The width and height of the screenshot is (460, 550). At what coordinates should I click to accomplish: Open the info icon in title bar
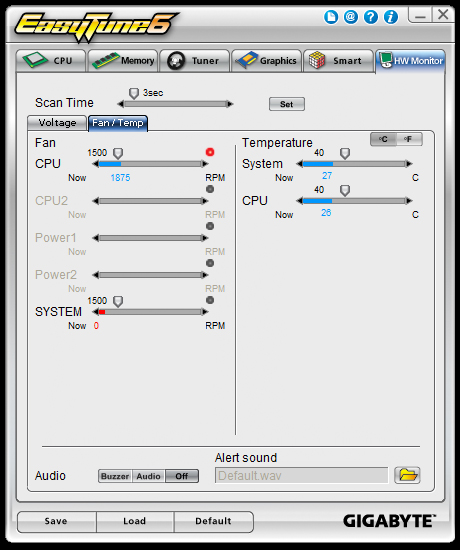(x=391, y=16)
